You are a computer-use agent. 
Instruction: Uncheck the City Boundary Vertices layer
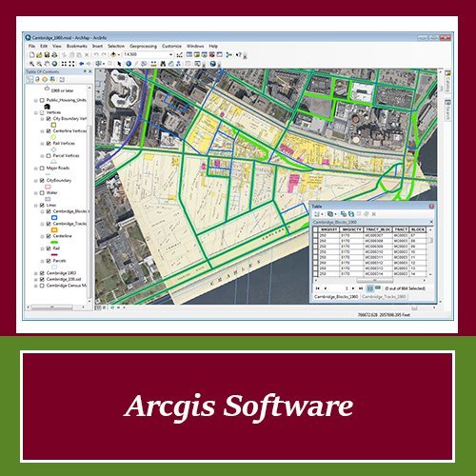coord(49,119)
